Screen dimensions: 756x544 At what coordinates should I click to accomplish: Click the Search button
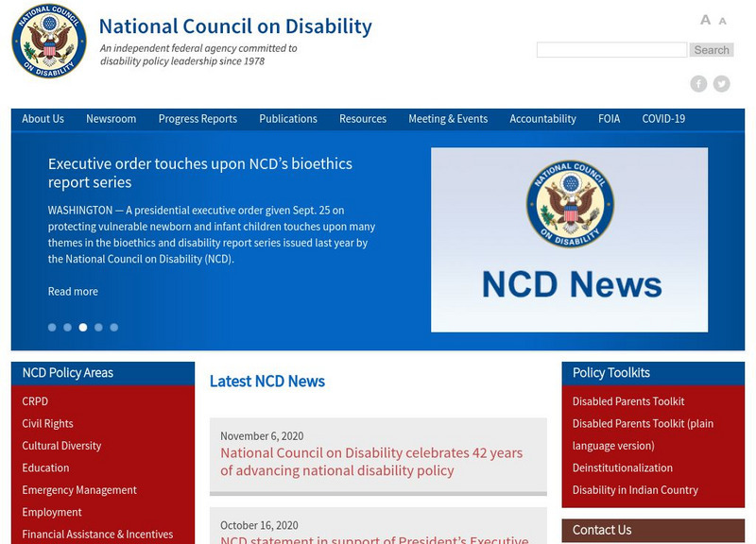pyautogui.click(x=712, y=50)
